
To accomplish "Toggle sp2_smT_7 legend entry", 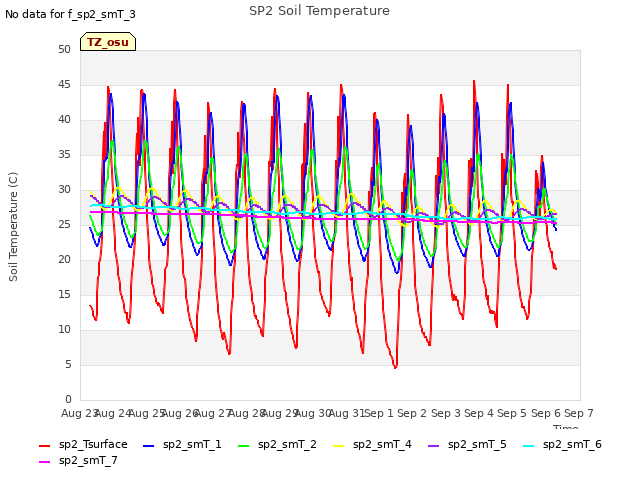I will point(78,460).
